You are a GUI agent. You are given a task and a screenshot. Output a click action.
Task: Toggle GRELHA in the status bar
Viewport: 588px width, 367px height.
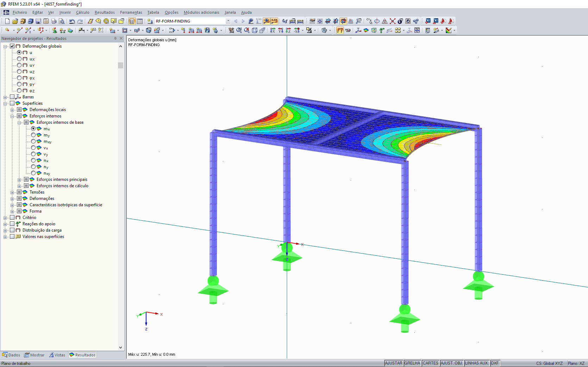(x=412, y=363)
